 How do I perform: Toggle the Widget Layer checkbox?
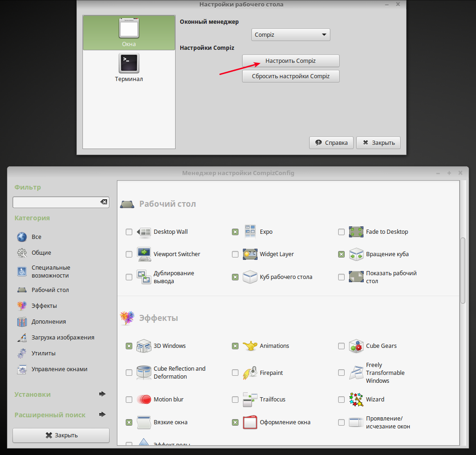235,254
